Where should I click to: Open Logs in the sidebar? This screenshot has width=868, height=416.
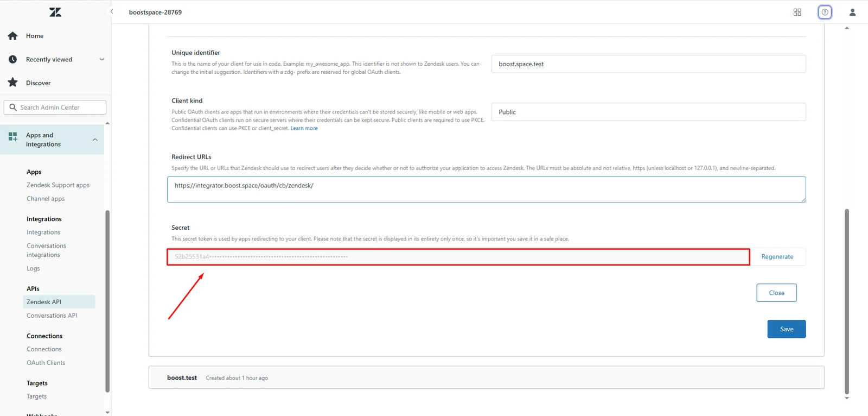tap(33, 269)
